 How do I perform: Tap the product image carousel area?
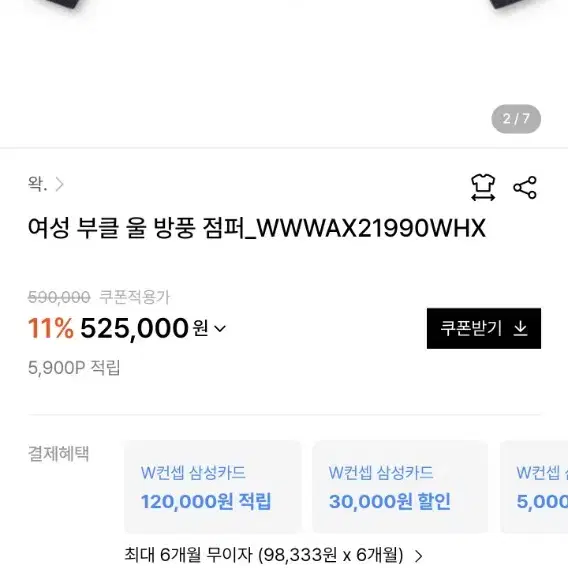(284, 72)
